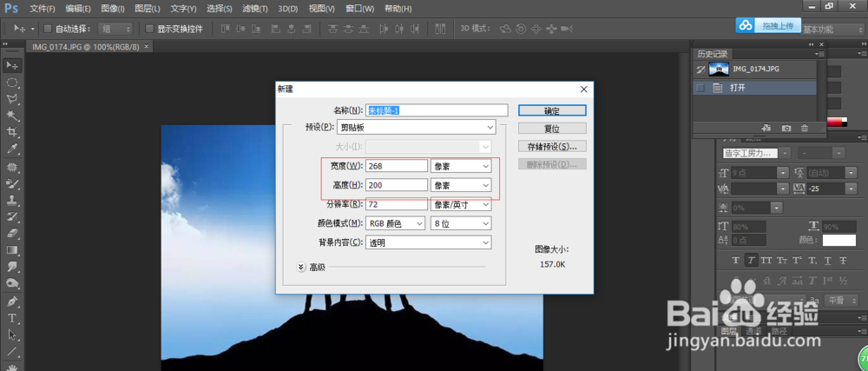Screen dimensions: 868x371
Task: Click the auto-align layers icon in options bar
Action: coord(441,29)
